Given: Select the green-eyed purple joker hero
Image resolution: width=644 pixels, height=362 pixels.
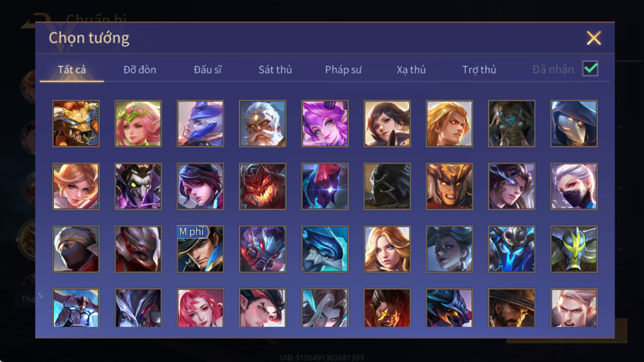Looking at the screenshot, I should click(x=138, y=187).
